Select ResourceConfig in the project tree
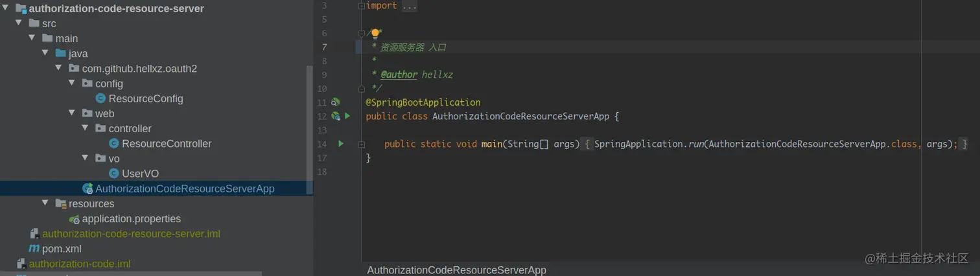This screenshot has width=980, height=276. tap(146, 98)
